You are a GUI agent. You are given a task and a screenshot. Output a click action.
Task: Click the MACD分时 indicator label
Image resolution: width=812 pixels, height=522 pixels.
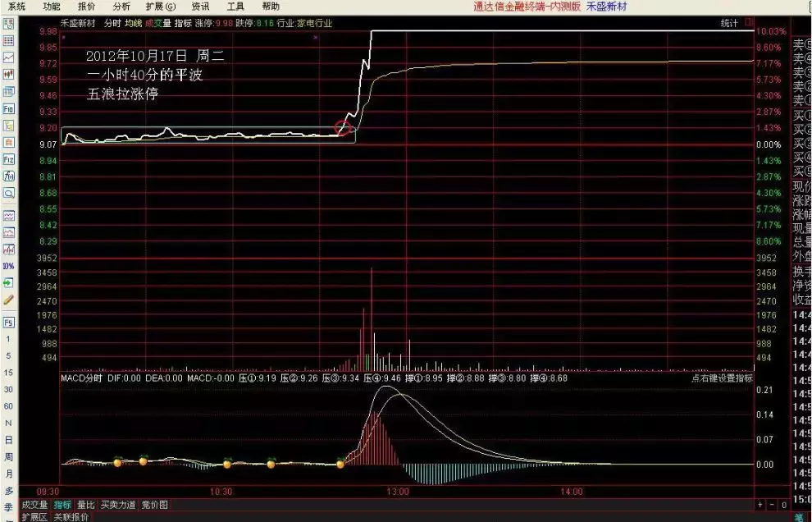point(82,378)
